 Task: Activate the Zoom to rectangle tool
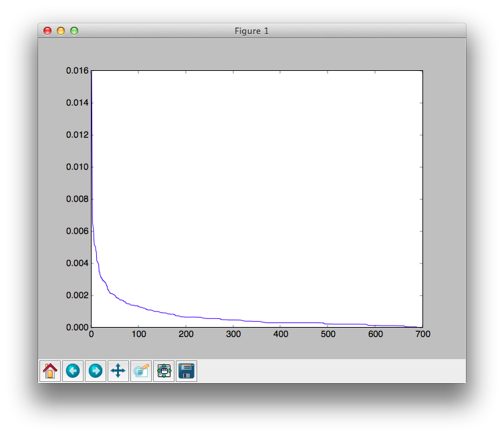coord(141,371)
